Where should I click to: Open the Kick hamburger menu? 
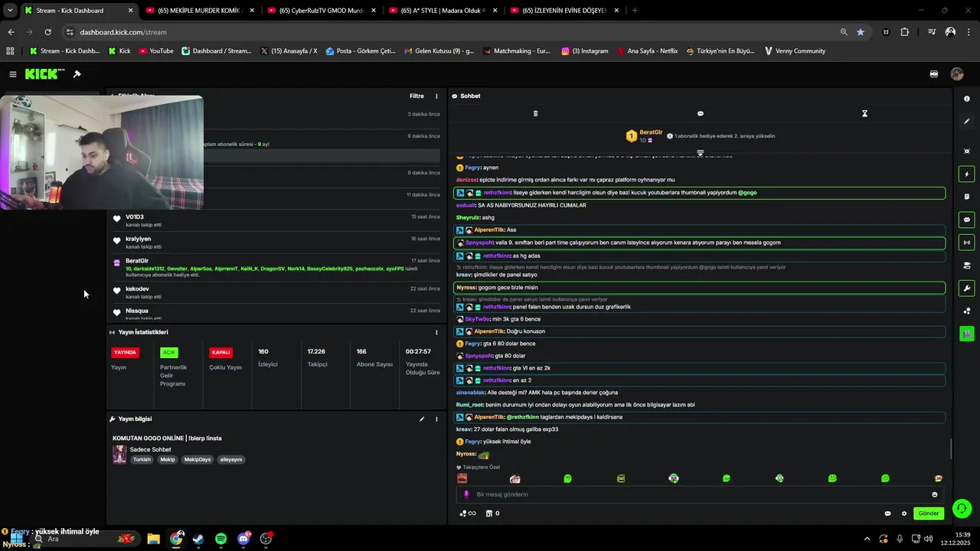13,74
